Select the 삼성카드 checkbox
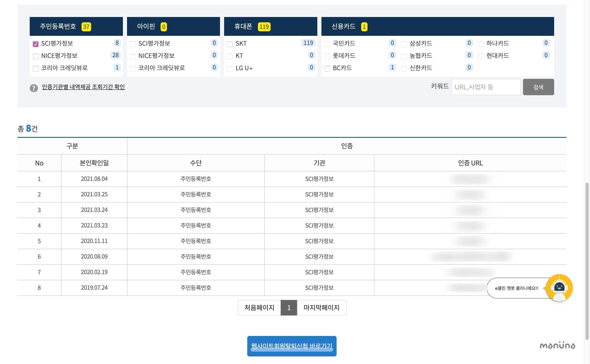 click(404, 44)
